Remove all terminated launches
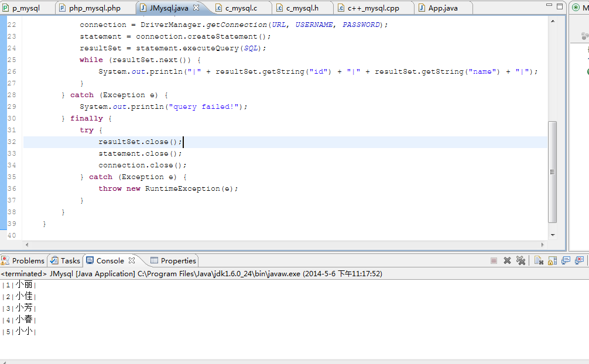 521,261
